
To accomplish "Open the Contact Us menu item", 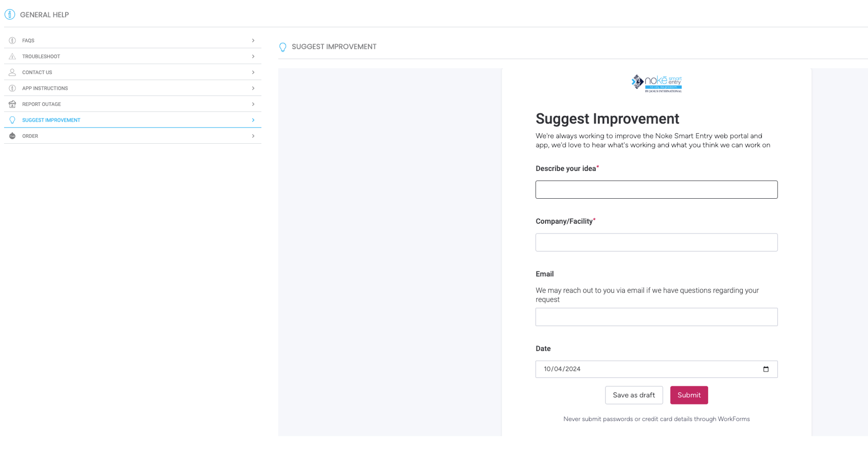I will [x=133, y=72].
